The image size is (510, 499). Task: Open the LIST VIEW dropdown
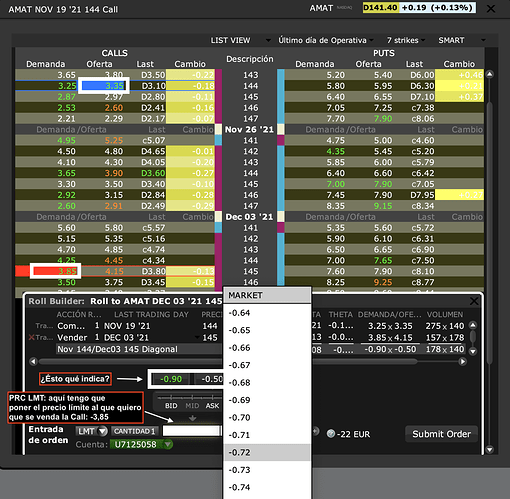click(x=240, y=40)
